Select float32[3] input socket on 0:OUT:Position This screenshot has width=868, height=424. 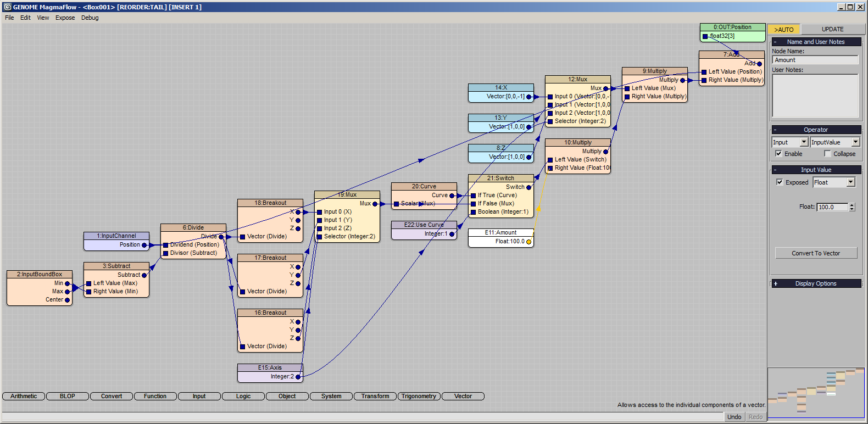tap(705, 36)
